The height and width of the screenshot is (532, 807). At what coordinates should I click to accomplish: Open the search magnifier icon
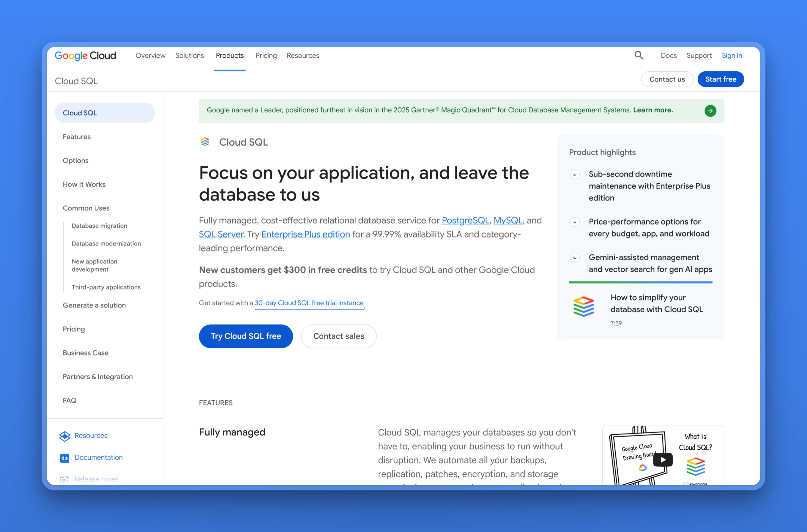[x=639, y=55]
